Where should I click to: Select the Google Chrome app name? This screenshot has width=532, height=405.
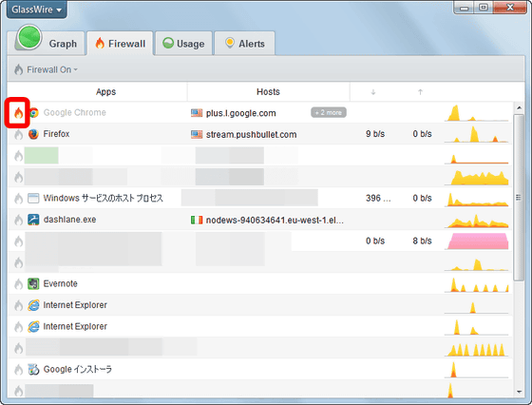75,113
